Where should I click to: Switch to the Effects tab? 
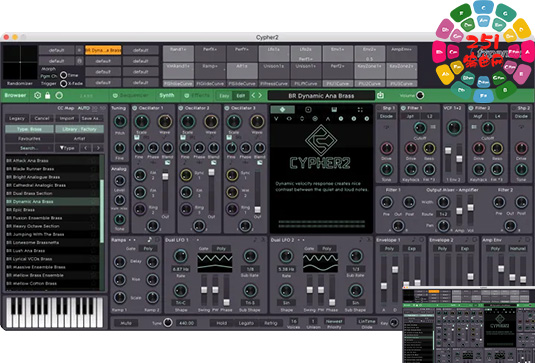tap(201, 96)
